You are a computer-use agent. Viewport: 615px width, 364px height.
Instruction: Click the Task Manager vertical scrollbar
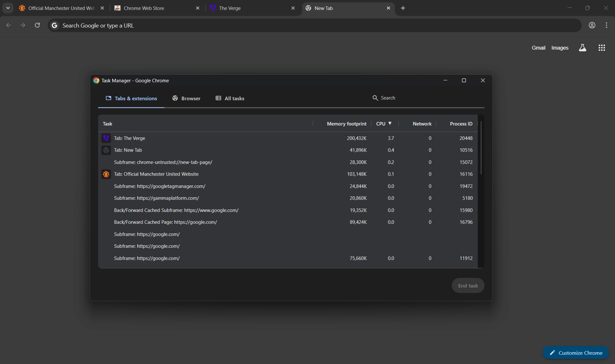[481, 148]
